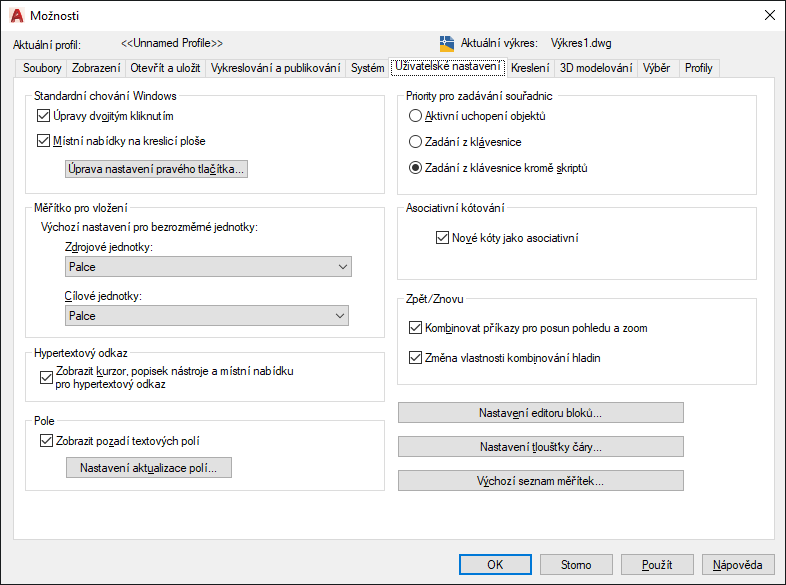Screen dimensions: 786x585
Task: Open 'Nastavení tloušťky čáry' settings
Action: [x=540, y=447]
